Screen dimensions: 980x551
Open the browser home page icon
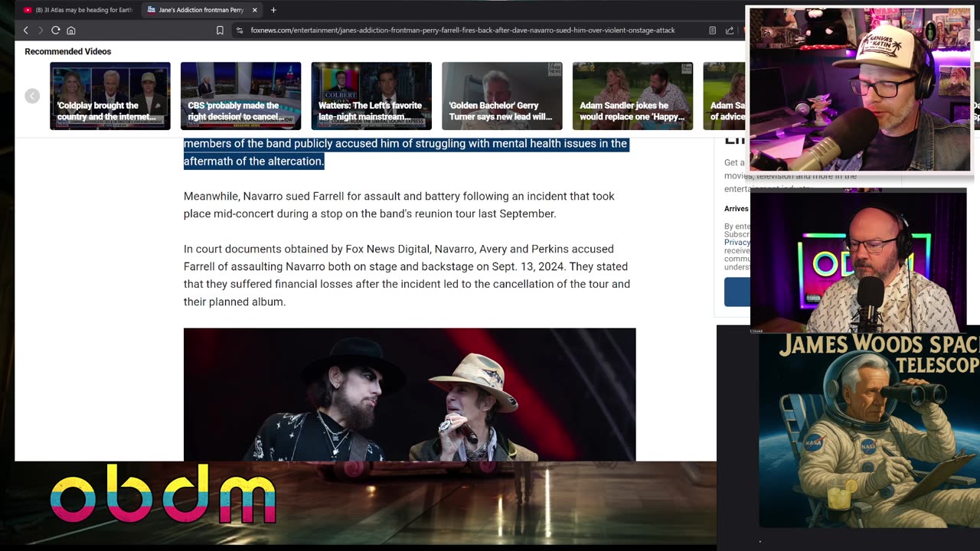[x=71, y=31]
